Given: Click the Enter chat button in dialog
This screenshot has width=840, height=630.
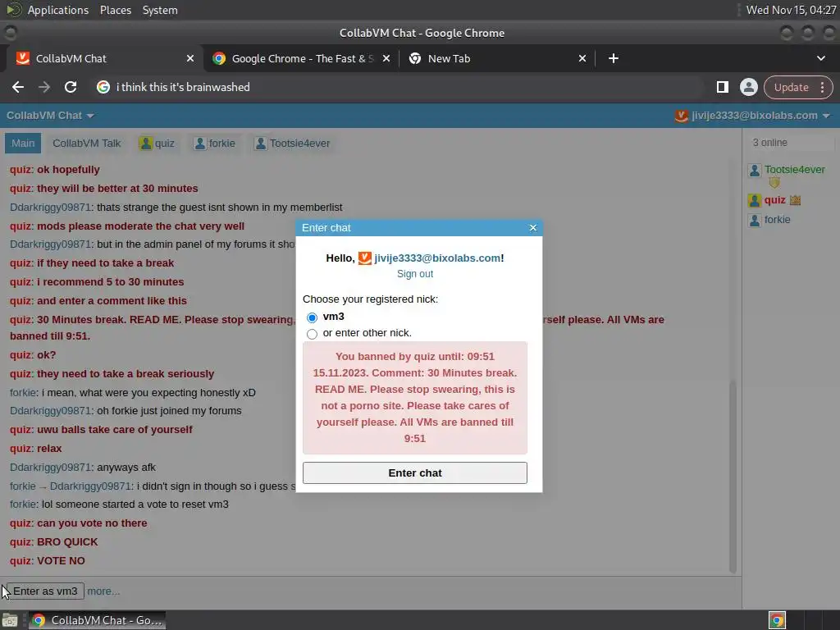Looking at the screenshot, I should point(414,473).
